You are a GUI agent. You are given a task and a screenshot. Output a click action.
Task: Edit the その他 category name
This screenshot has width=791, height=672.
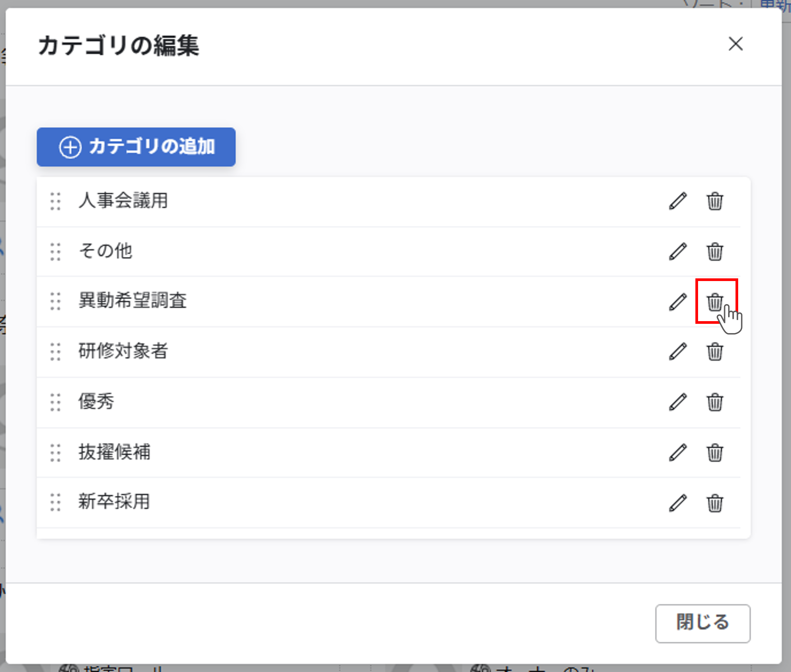(677, 251)
